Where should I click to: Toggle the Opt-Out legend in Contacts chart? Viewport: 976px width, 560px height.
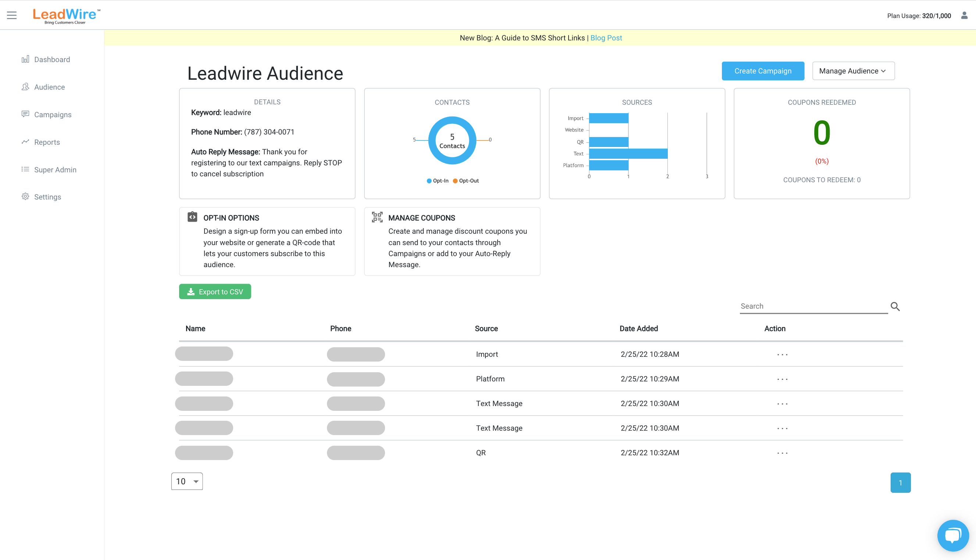pyautogui.click(x=466, y=180)
